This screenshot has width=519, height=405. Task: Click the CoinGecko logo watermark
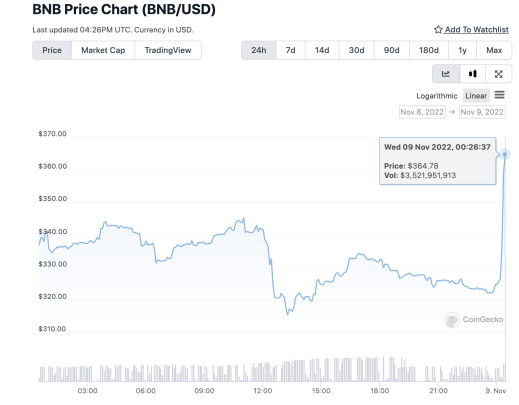coord(474,319)
